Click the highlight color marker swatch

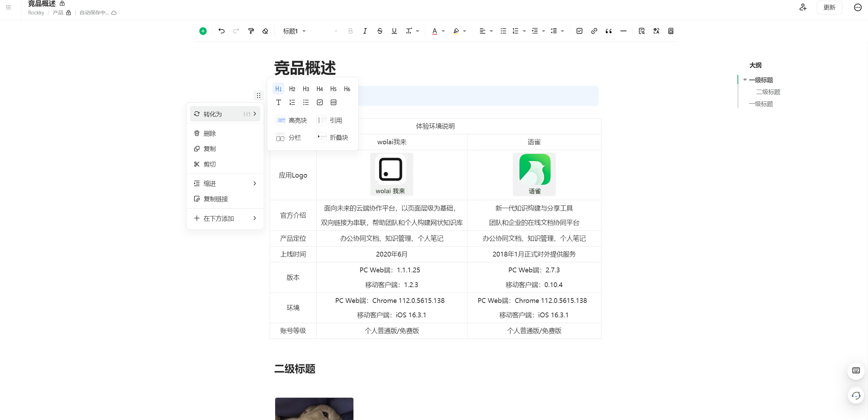[456, 31]
